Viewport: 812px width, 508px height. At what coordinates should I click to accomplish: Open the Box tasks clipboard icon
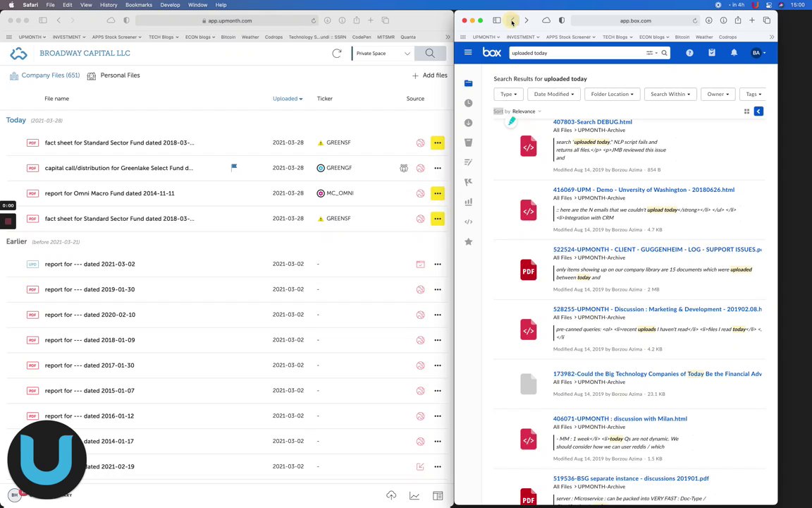tap(712, 53)
